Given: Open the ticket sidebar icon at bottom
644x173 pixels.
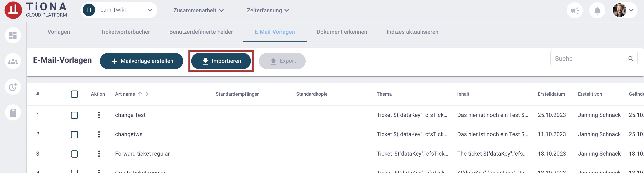Looking at the screenshot, I should point(13,112).
